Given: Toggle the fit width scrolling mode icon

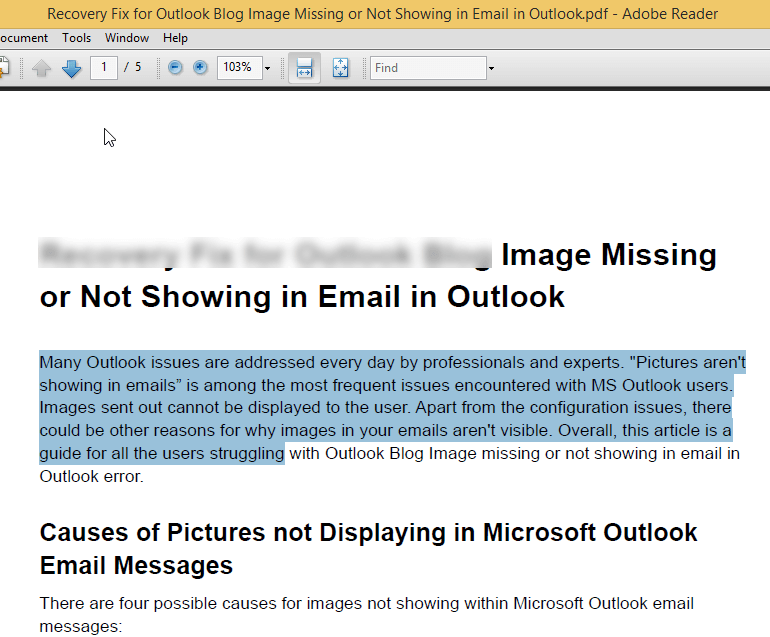Looking at the screenshot, I should point(304,68).
